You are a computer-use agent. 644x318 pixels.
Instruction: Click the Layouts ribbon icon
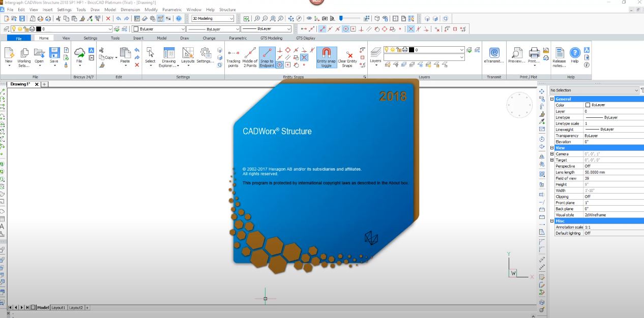pyautogui.click(x=188, y=53)
